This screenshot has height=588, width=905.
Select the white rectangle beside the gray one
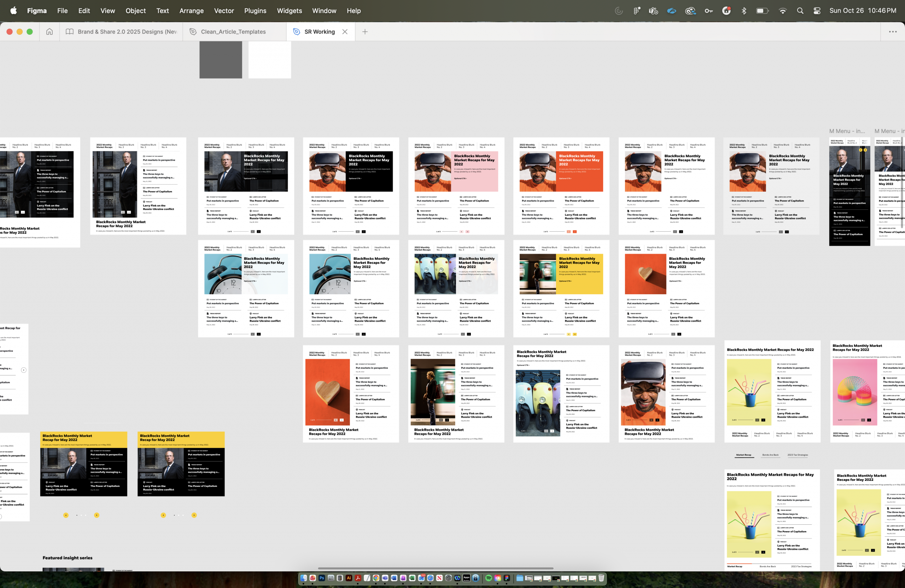point(270,60)
